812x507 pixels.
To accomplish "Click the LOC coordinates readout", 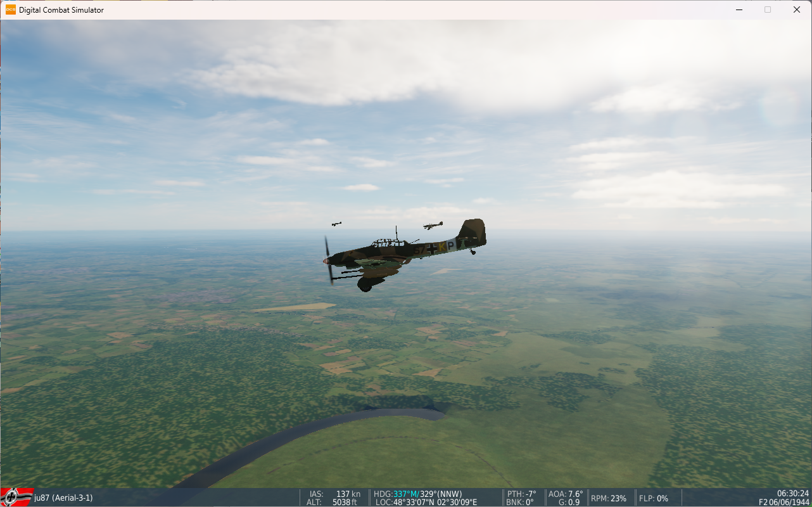I will point(418,503).
